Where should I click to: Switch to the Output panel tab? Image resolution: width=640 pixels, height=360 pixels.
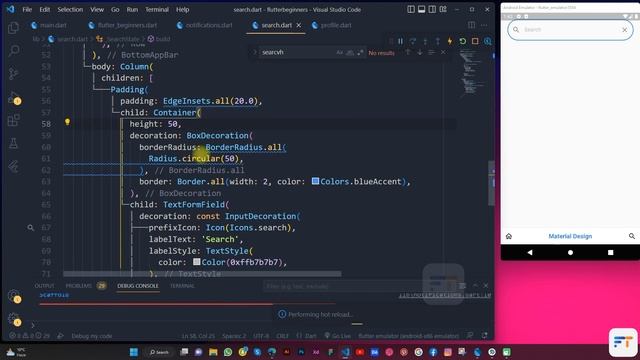click(44, 286)
